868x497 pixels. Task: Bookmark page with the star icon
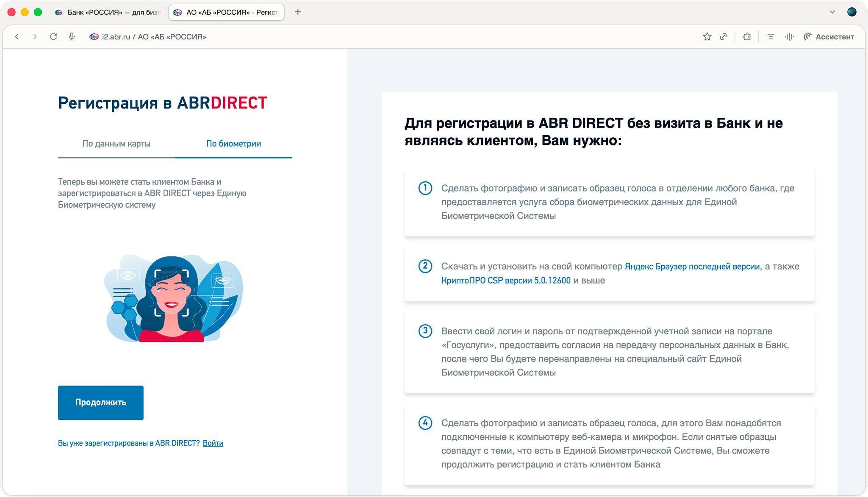click(x=707, y=37)
